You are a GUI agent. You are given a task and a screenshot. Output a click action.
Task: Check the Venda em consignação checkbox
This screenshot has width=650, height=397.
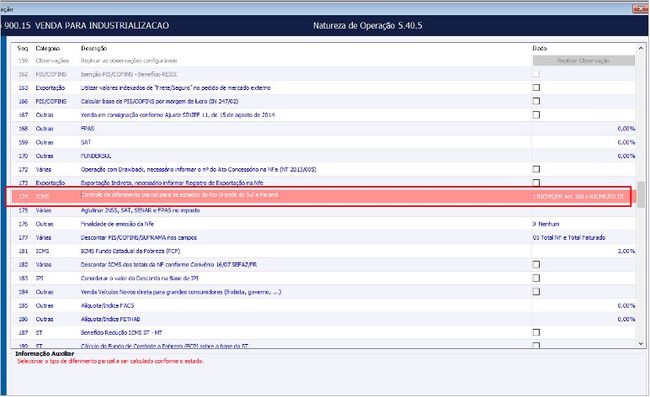(536, 115)
